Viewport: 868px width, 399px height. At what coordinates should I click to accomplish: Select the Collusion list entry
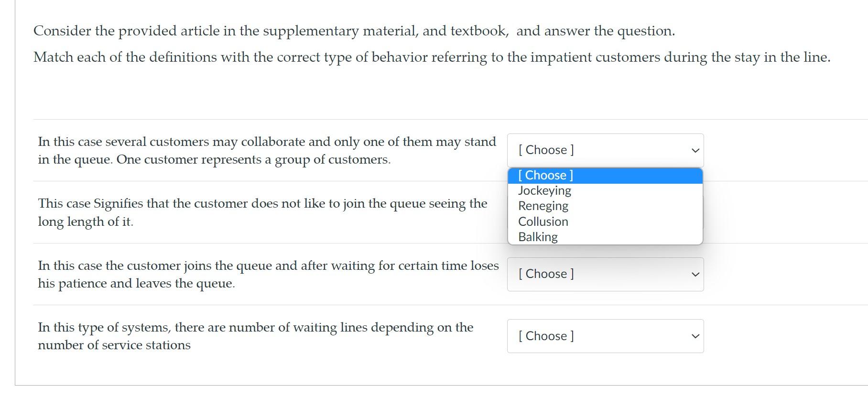(543, 221)
